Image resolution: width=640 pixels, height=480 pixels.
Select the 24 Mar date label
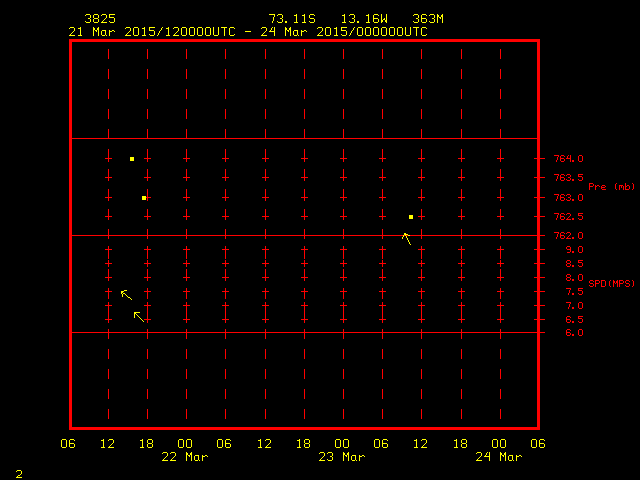(x=499, y=457)
